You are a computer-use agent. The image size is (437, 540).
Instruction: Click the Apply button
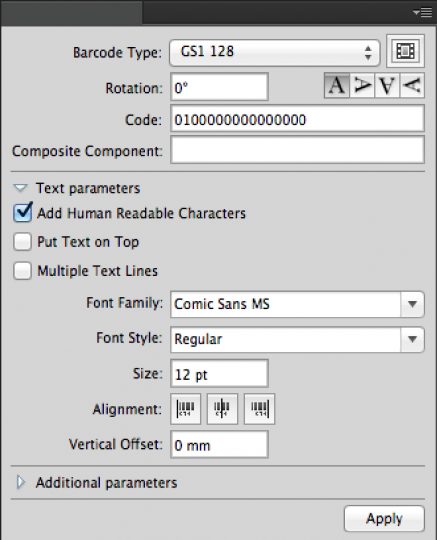pyautogui.click(x=384, y=519)
